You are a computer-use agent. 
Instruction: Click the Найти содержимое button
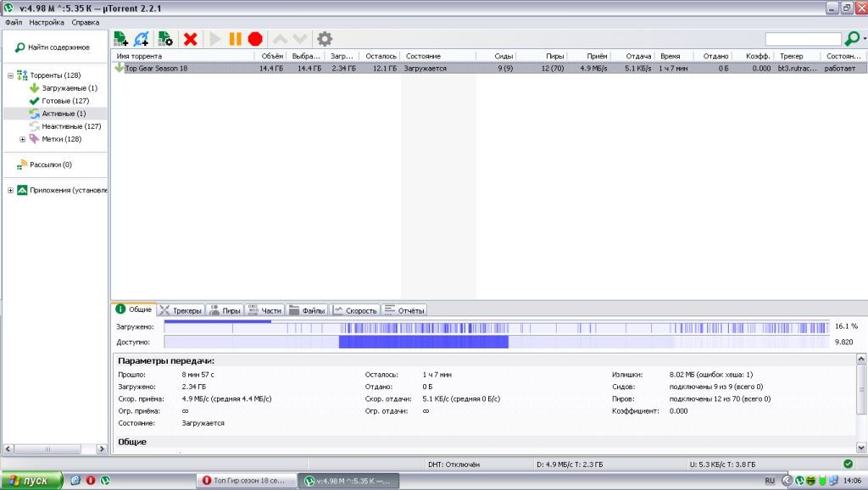56,47
